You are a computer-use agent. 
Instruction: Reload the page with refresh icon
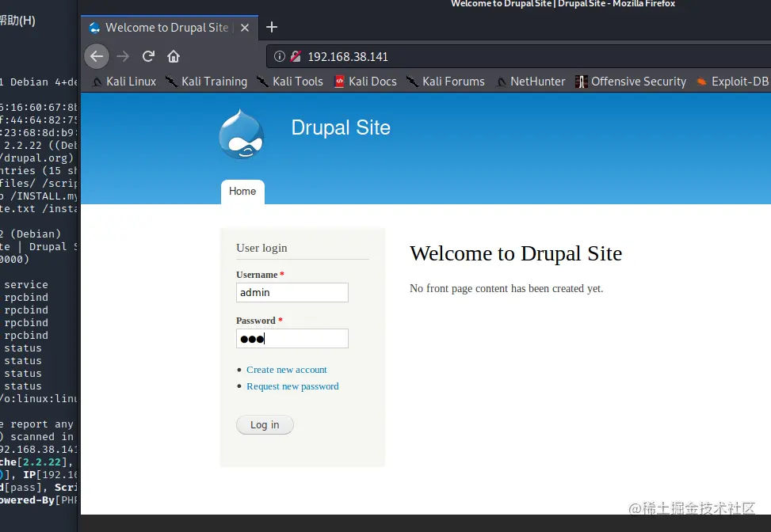[148, 56]
